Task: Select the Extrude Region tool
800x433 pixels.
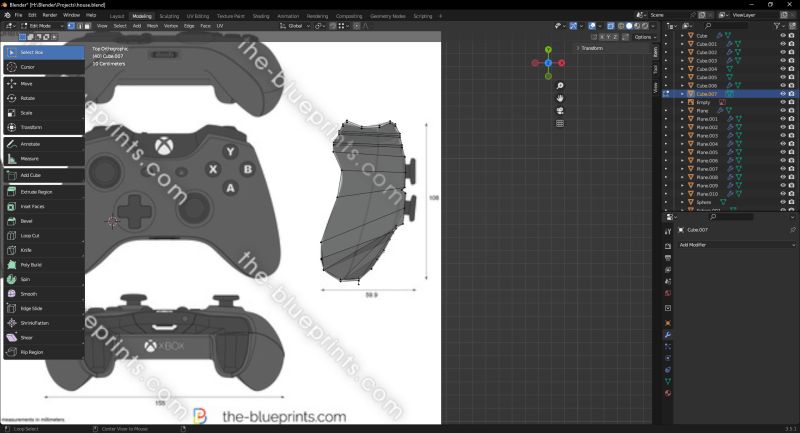Action: click(x=44, y=192)
